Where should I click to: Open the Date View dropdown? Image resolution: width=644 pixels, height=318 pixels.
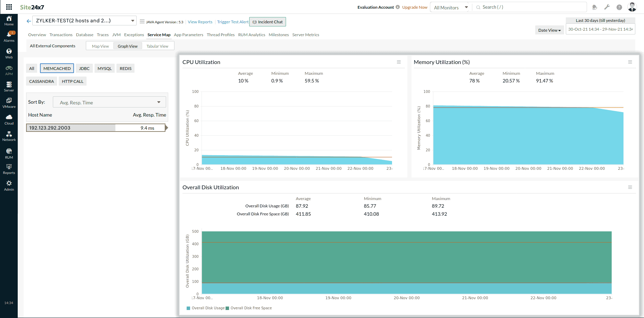tap(549, 30)
